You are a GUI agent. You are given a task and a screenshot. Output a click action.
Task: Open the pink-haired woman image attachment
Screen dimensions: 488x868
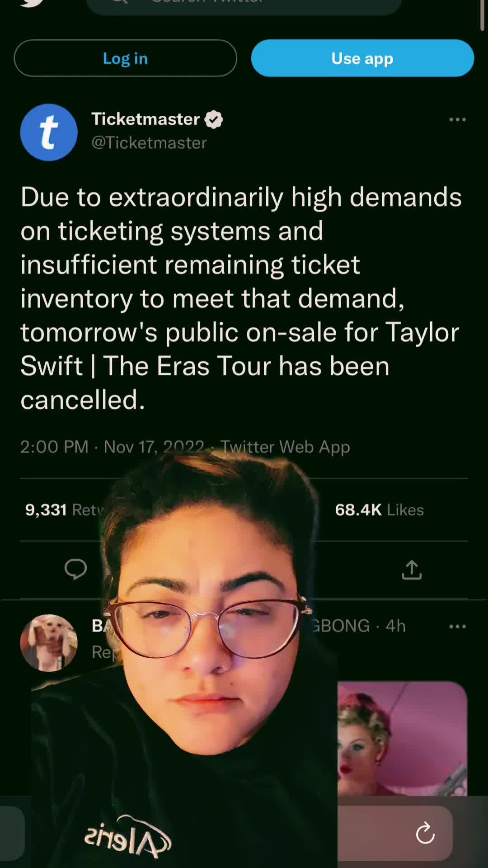coord(402,738)
